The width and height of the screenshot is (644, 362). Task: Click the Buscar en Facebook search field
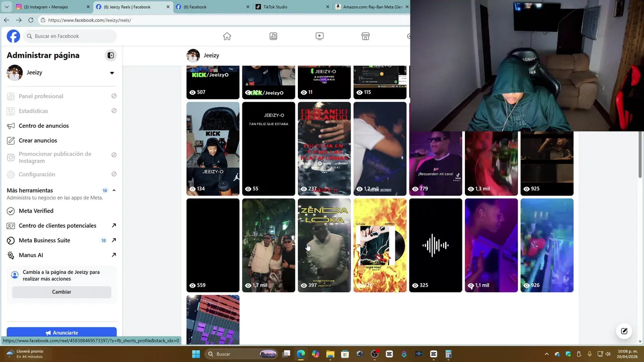[x=69, y=36]
